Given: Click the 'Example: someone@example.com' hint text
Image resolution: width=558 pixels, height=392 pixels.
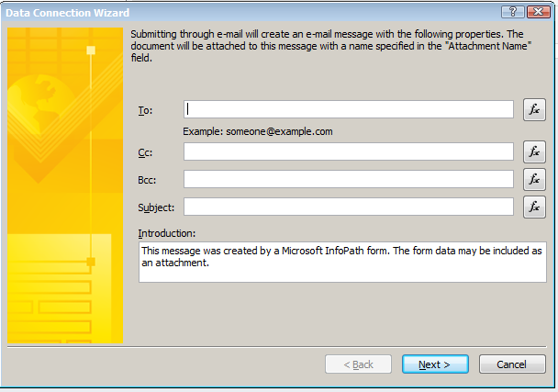Looking at the screenshot, I should coord(258,131).
